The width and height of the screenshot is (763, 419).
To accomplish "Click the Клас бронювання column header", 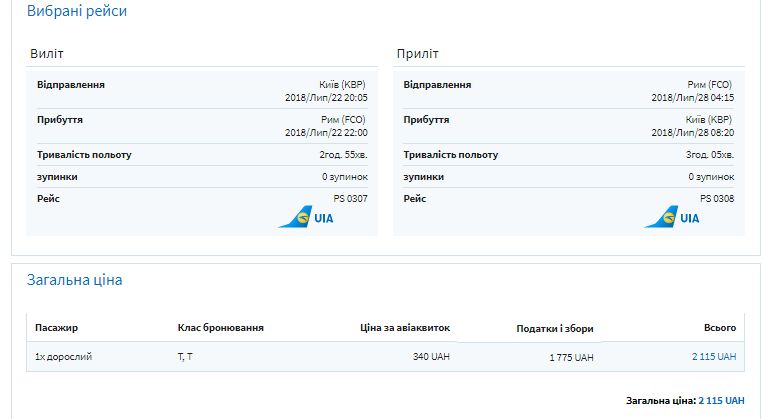I will 220,328.
